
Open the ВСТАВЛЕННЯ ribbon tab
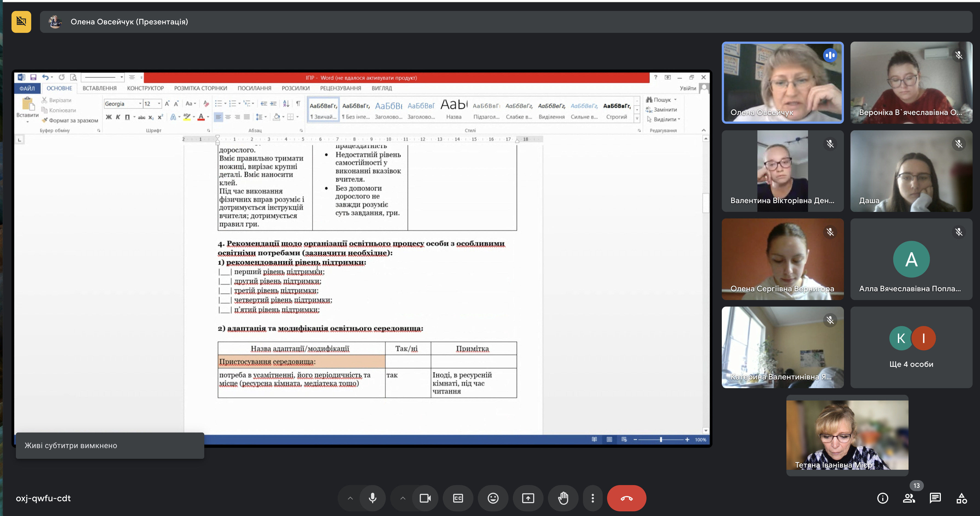[x=99, y=88]
